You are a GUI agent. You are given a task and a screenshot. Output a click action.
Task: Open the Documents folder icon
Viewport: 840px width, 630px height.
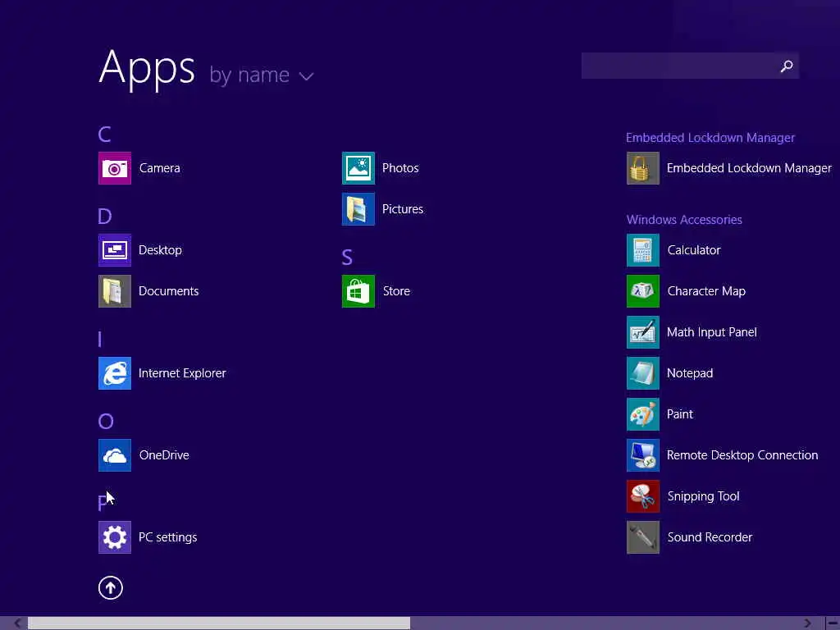click(x=115, y=291)
